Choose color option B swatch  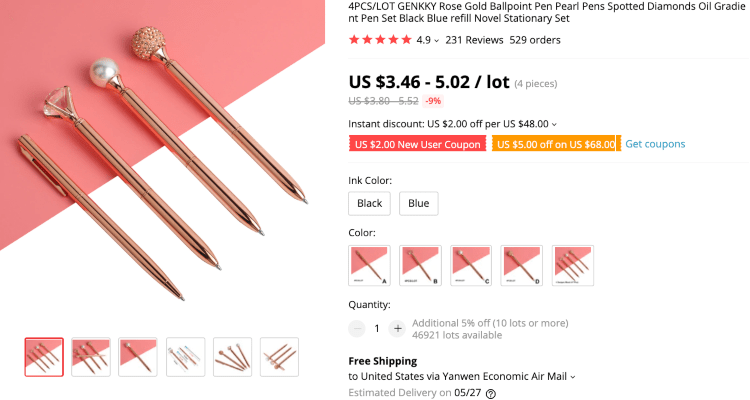420,265
